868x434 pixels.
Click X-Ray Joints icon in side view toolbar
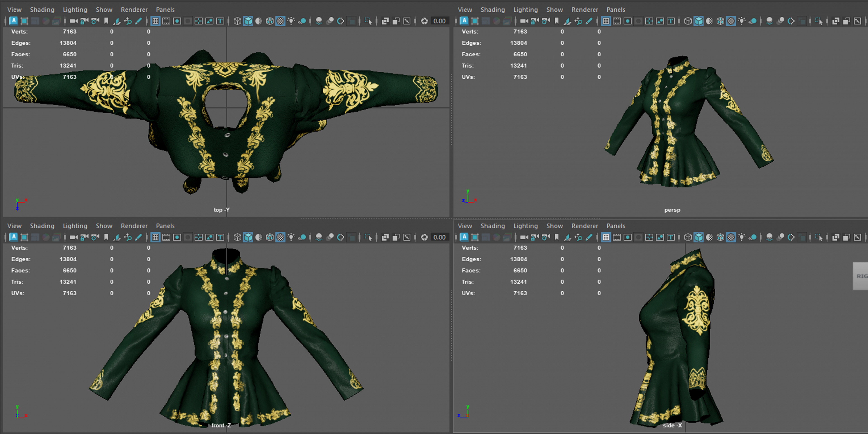857,237
